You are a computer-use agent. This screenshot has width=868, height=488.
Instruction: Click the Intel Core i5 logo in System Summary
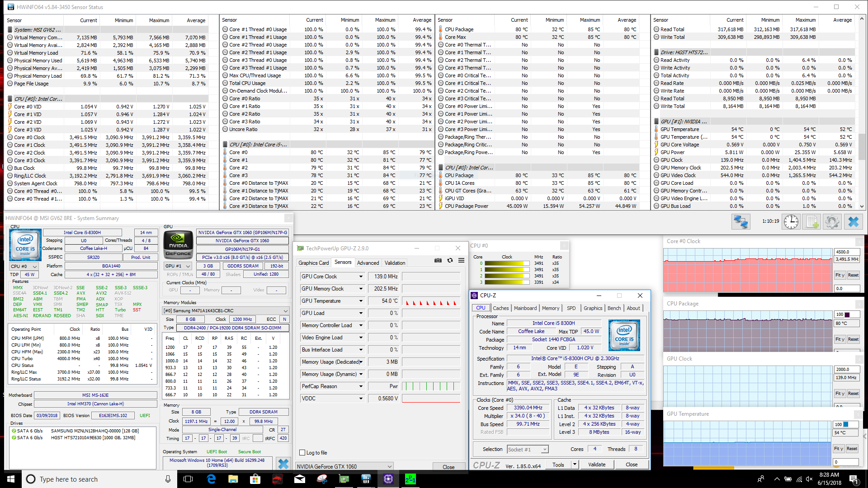pyautogui.click(x=25, y=245)
